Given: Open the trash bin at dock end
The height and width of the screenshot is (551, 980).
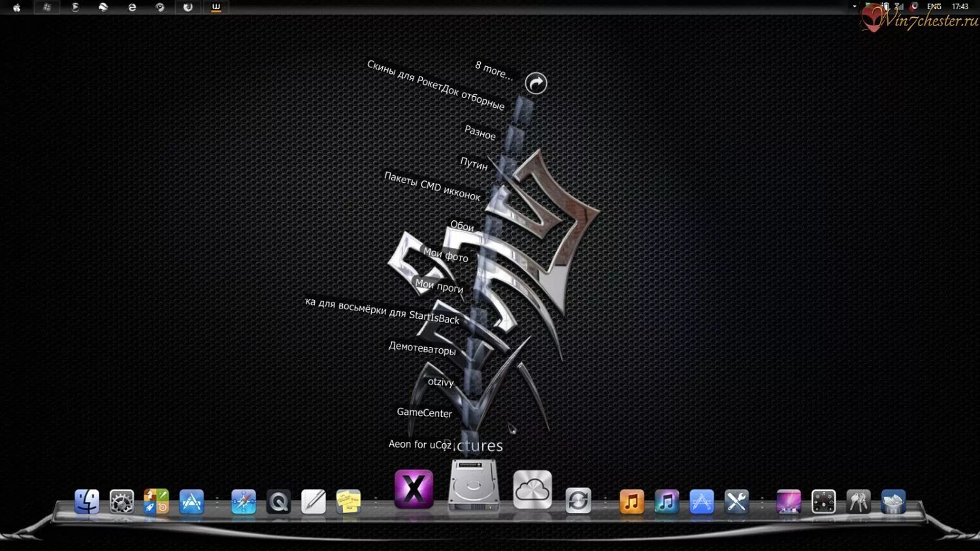Looking at the screenshot, I should pos(893,502).
